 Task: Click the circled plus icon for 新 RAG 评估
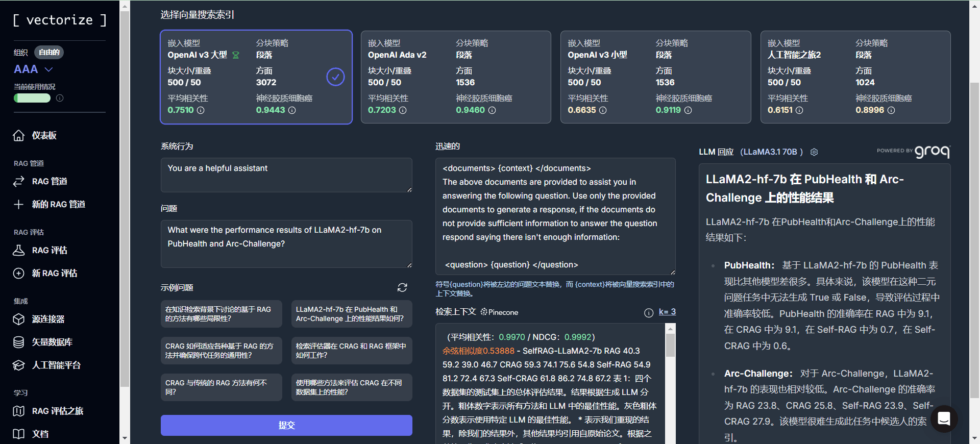(x=19, y=273)
